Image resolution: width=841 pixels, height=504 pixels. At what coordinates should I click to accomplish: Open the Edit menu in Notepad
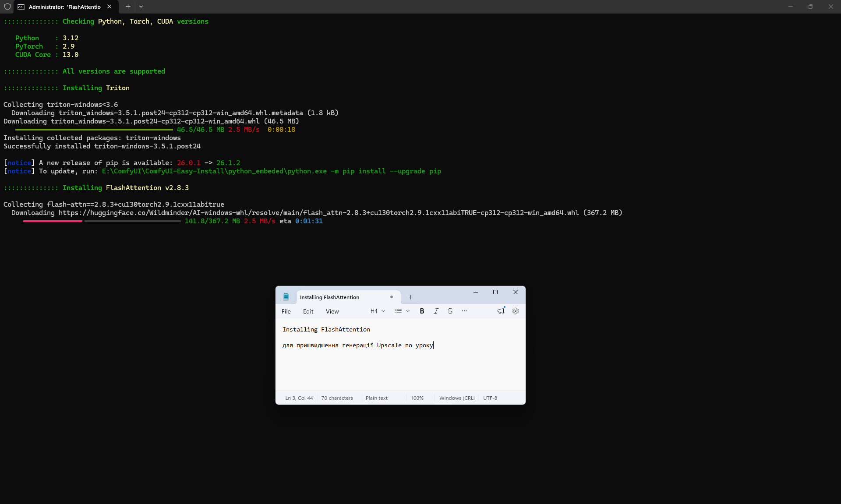coord(308,311)
